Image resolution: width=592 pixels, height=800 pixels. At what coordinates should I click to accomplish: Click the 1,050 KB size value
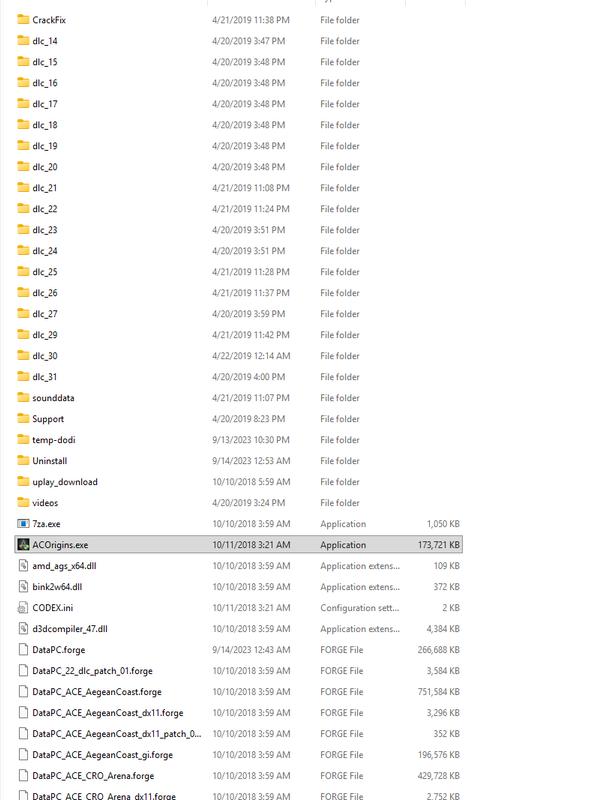pyautogui.click(x=443, y=524)
